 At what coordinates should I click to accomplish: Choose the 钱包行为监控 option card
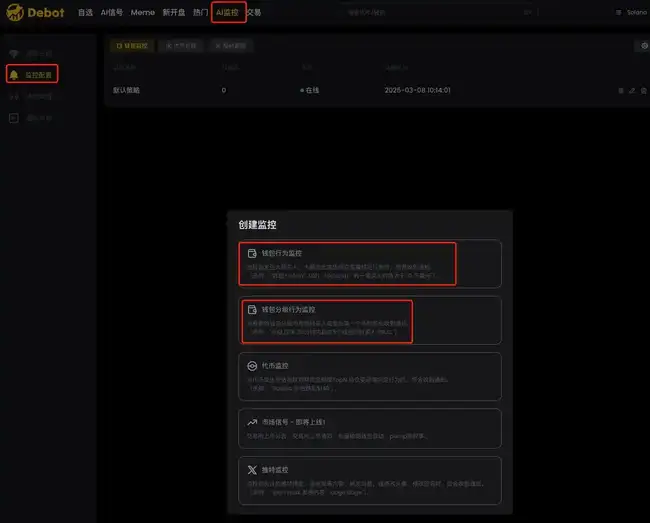point(370,264)
